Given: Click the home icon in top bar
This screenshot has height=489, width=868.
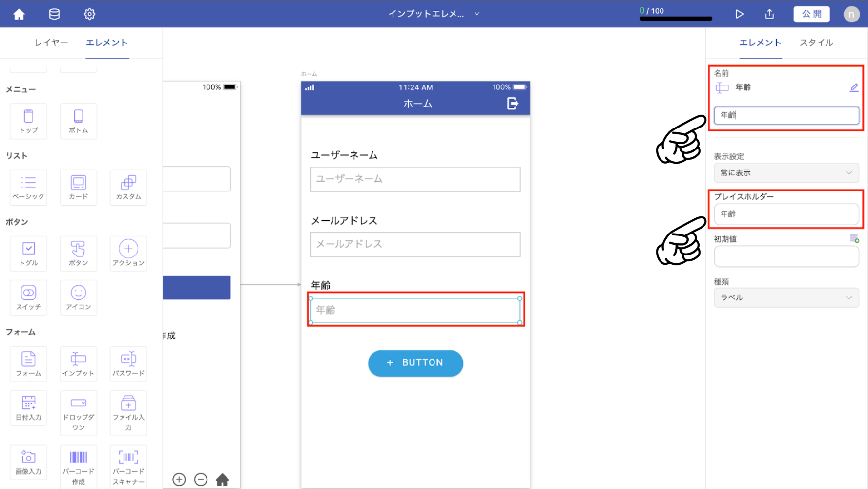Looking at the screenshot, I should coord(19,14).
